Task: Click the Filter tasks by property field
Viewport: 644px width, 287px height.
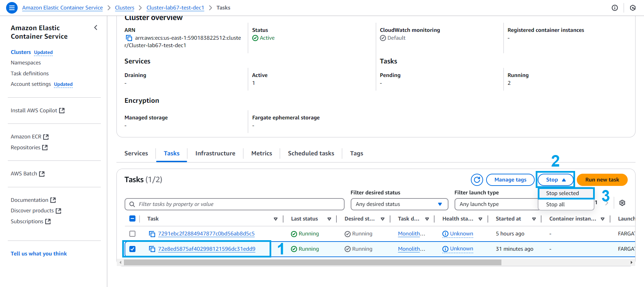Action: pyautogui.click(x=235, y=204)
